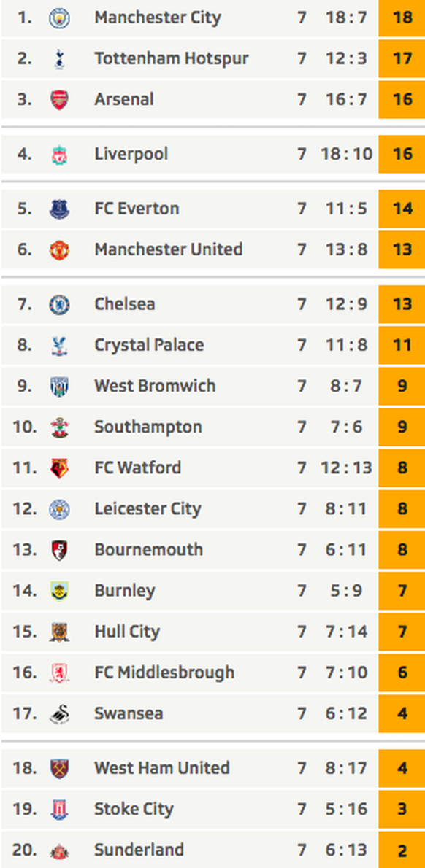Click the Swansea swan logo
Screen dimensions: 425x868
(x=59, y=714)
